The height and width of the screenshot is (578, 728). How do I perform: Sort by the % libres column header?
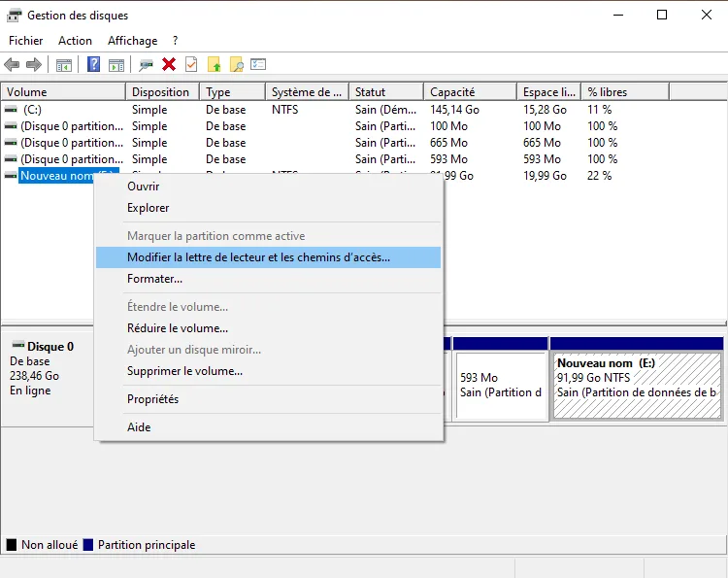(x=625, y=92)
